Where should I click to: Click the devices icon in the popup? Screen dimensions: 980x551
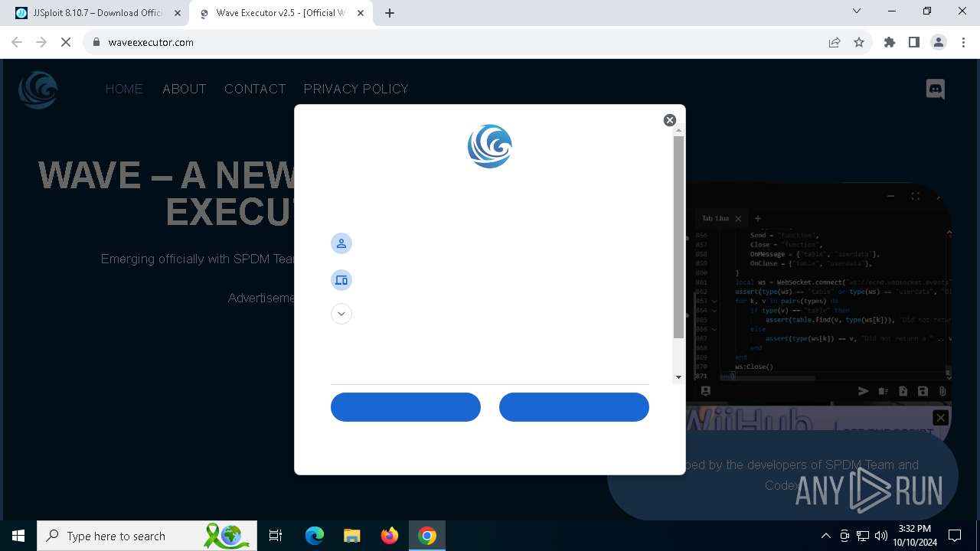coord(341,280)
